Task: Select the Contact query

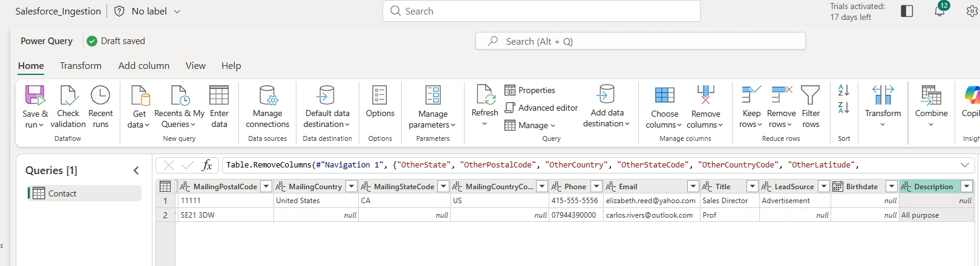Action: point(85,193)
